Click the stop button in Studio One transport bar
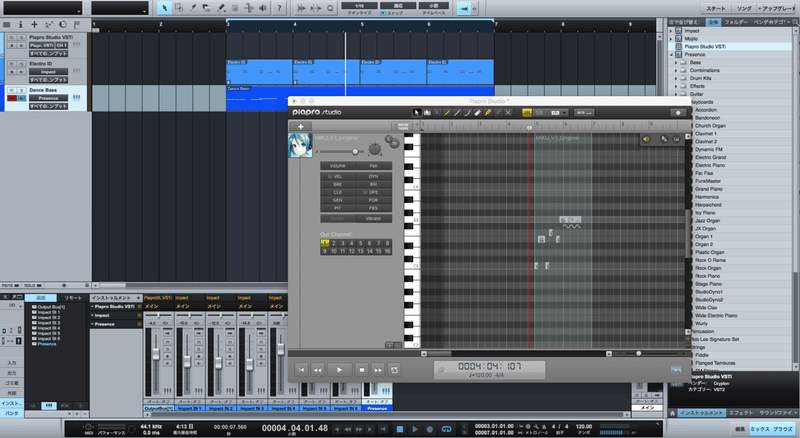This screenshot has width=800, height=438. [400, 429]
